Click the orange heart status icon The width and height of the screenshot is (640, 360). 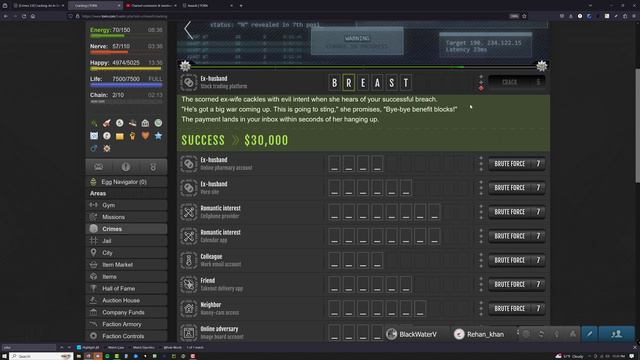coord(145,136)
